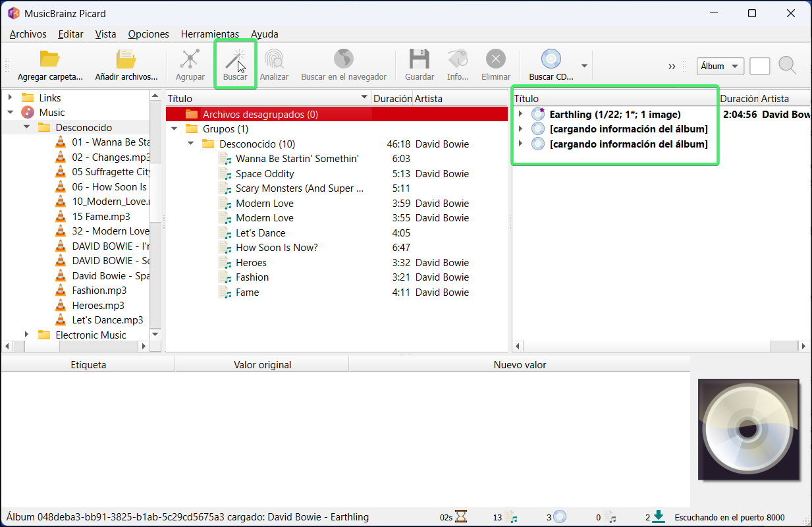Viewport: 812px width, 527px height.
Task: Collapse the Music folder in tree
Action: point(10,113)
